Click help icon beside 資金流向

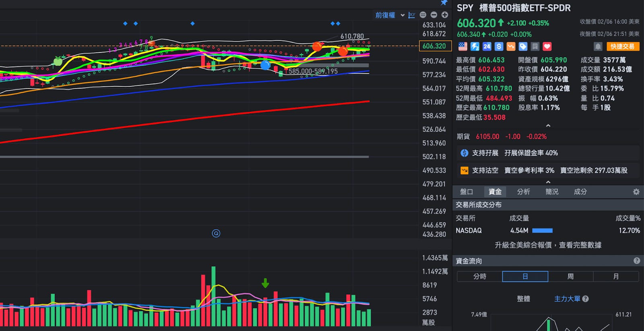[637, 261]
